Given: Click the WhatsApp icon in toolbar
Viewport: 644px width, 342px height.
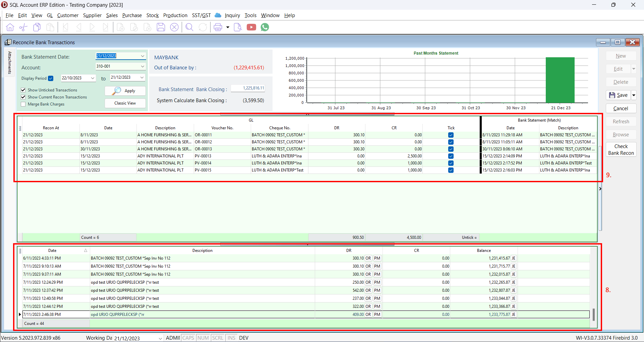Looking at the screenshot, I should [x=265, y=27].
